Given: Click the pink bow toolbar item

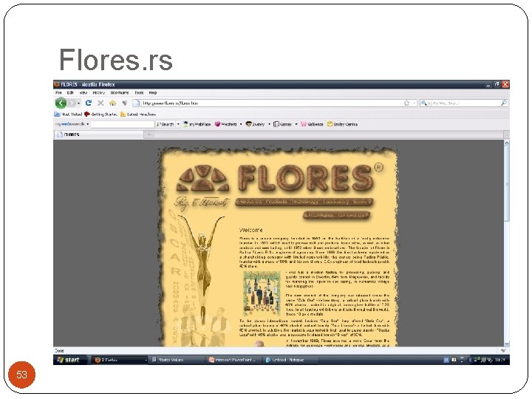Looking at the screenshot, I should [312, 124].
